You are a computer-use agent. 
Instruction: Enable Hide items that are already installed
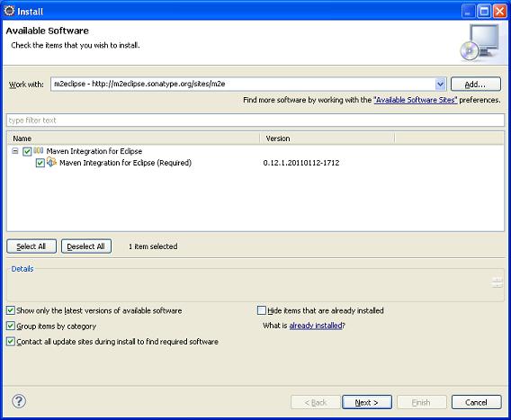point(262,310)
